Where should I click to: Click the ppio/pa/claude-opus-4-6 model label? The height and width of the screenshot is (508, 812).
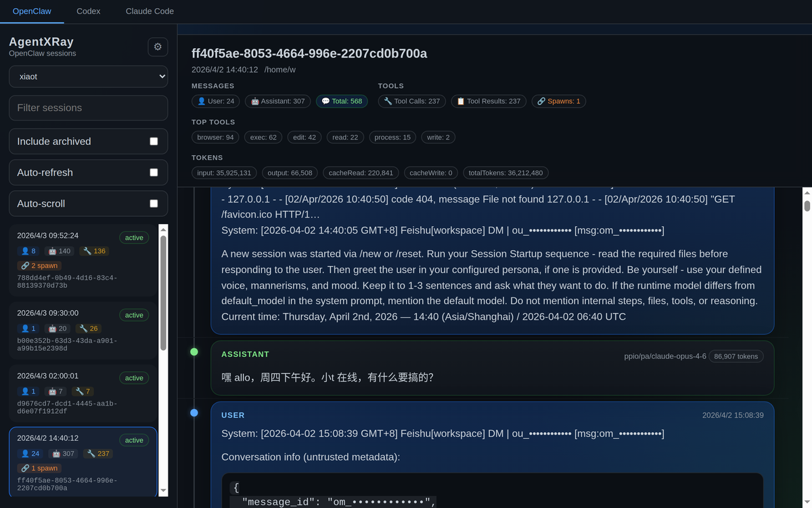pos(665,356)
